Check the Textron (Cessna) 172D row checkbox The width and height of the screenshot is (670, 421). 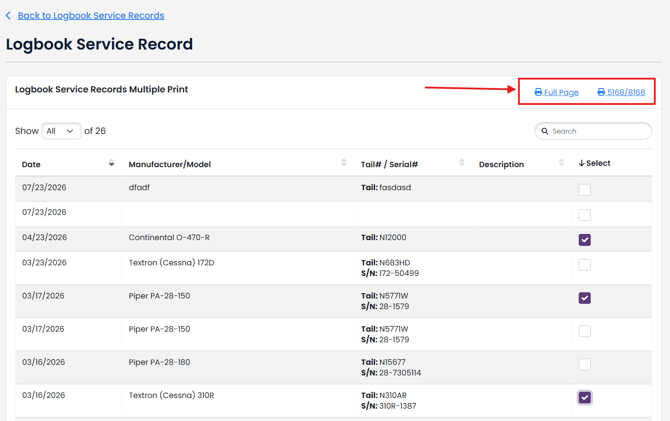click(x=585, y=265)
